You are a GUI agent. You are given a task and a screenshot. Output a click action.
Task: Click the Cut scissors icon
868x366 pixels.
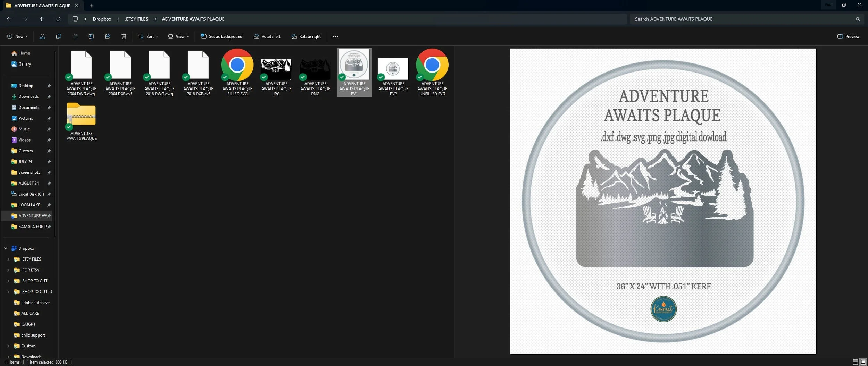[42, 36]
